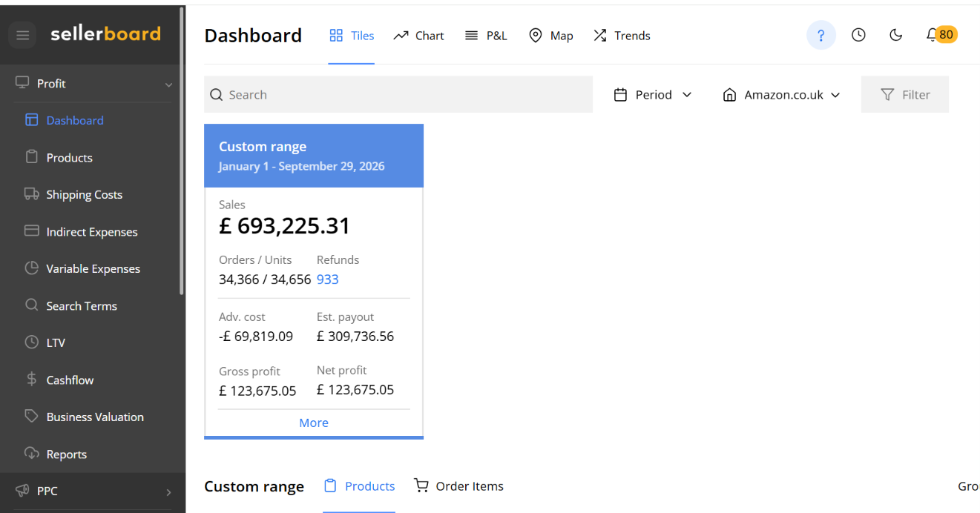The image size is (980, 513).
Task: Click the Est. payout £ 309,736.56 value
Action: tap(355, 337)
